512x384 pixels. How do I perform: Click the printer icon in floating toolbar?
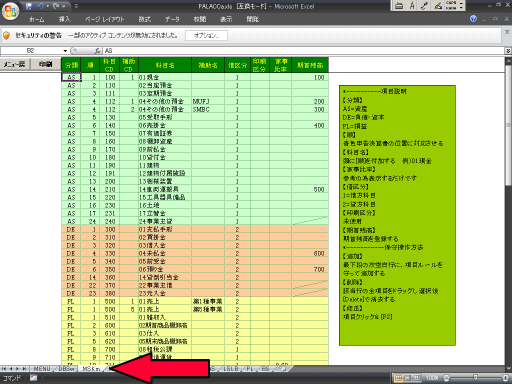click(399, 6)
